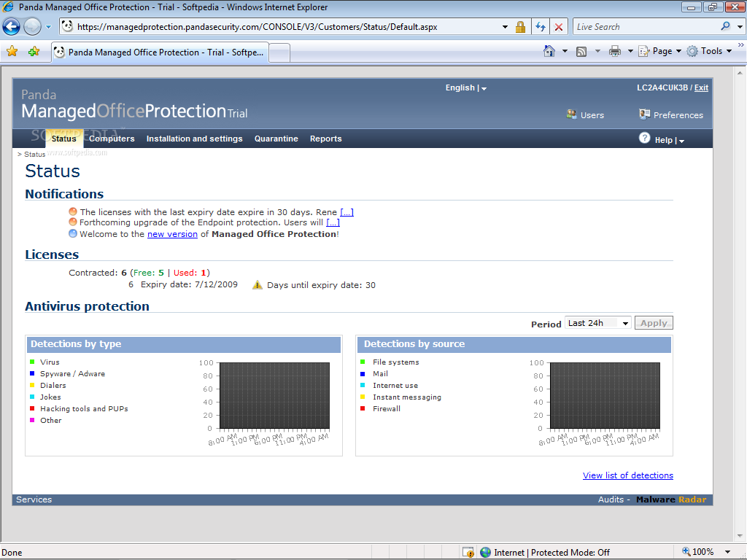Click the browser Back arrow button

point(12,27)
